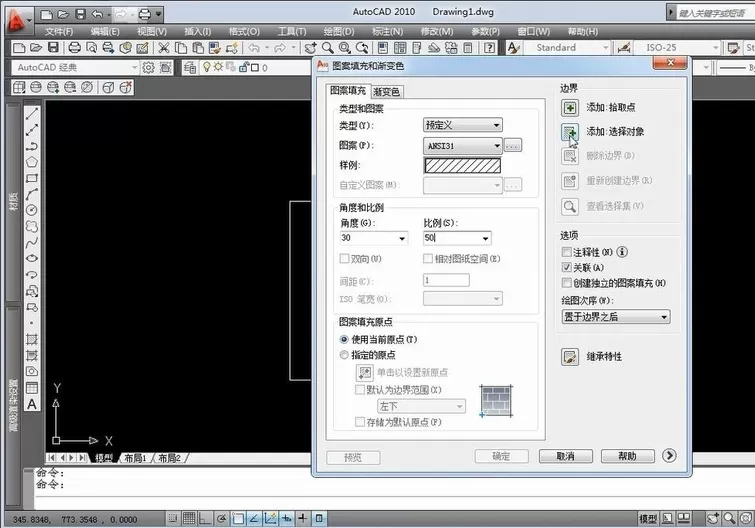Open the Angle (角度) dropdown showing 30

[374, 238]
